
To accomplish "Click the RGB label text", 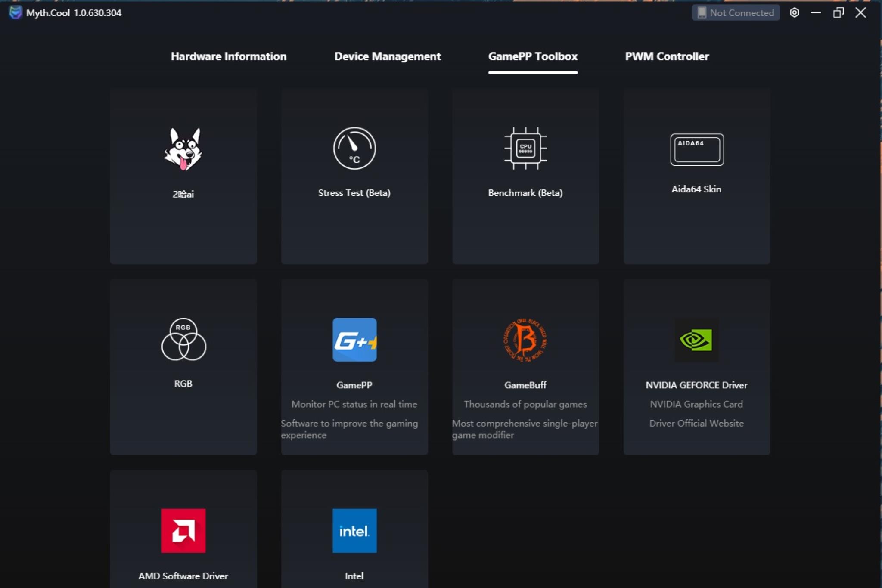I will tap(183, 384).
